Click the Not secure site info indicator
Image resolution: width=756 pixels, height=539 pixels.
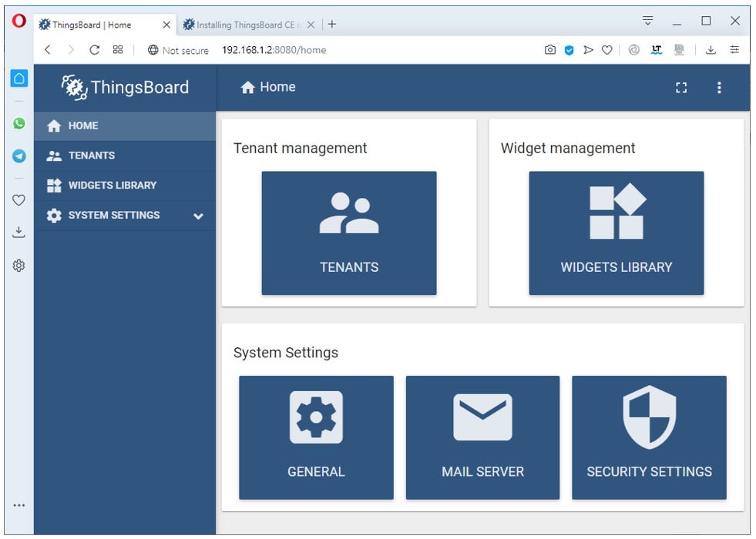[x=178, y=50]
